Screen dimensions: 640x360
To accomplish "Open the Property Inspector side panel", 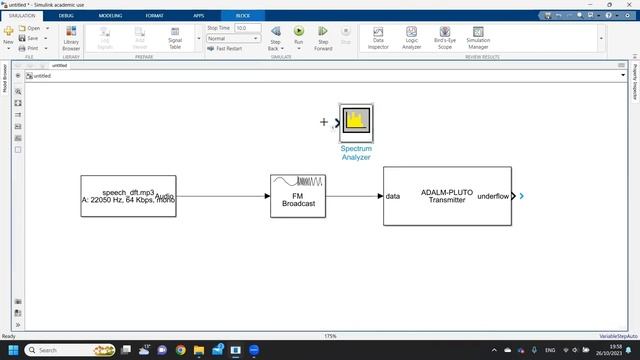I will click(x=635, y=82).
